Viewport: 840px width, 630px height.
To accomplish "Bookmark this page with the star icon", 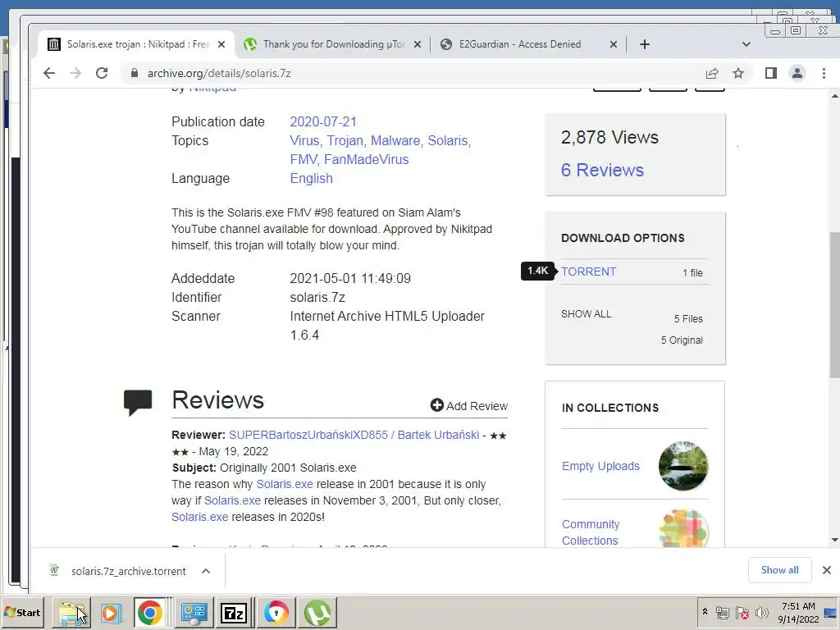I will (x=738, y=73).
